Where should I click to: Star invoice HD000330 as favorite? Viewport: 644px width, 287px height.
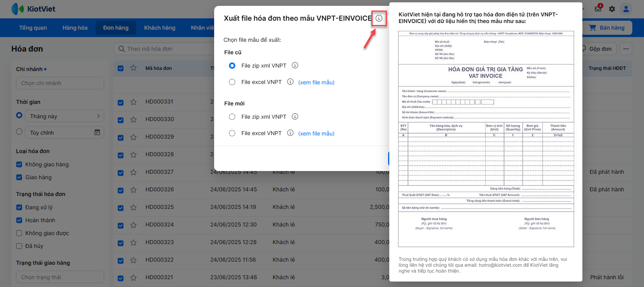[133, 119]
